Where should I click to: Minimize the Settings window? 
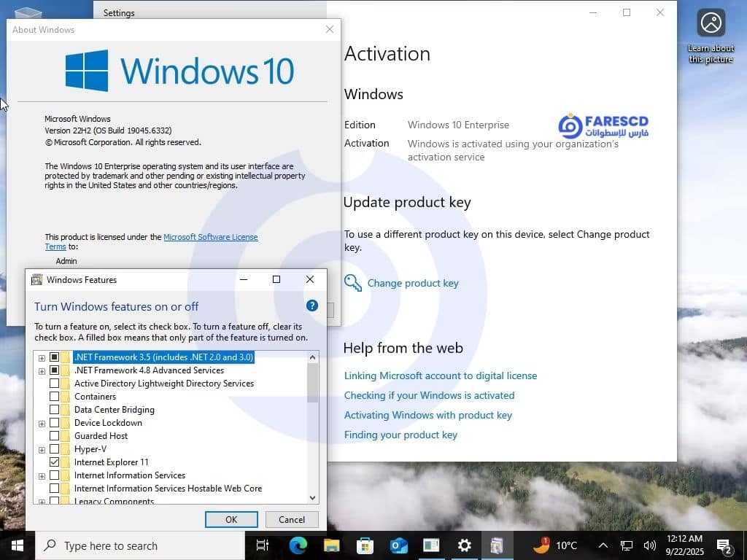click(x=593, y=12)
